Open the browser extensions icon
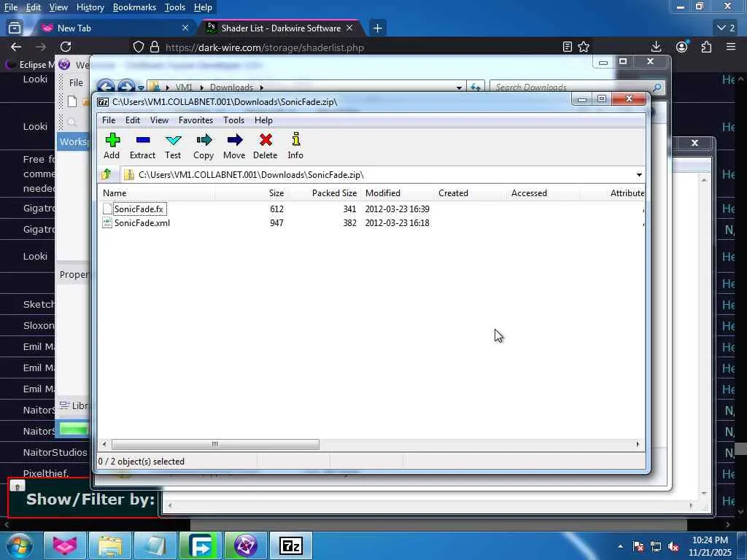The image size is (747, 560). (x=706, y=47)
